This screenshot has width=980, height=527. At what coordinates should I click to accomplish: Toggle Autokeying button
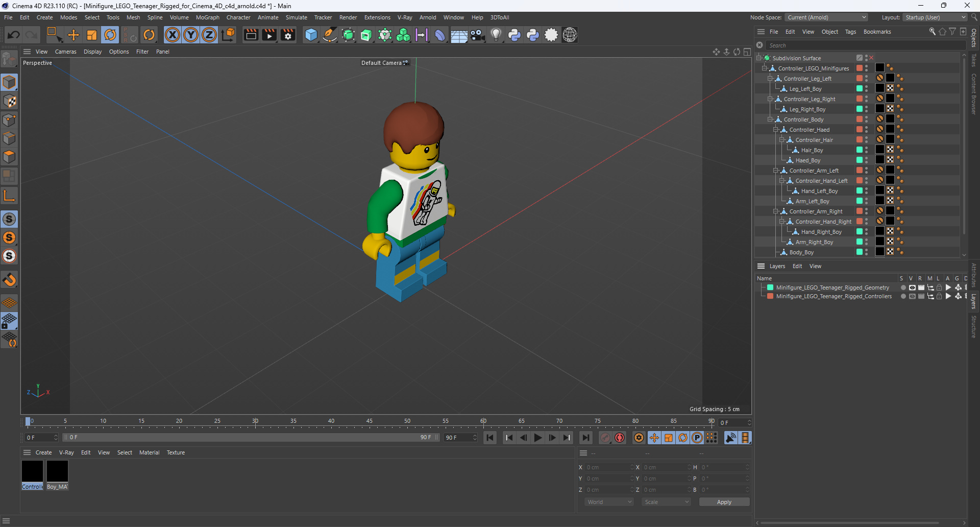[x=620, y=438]
